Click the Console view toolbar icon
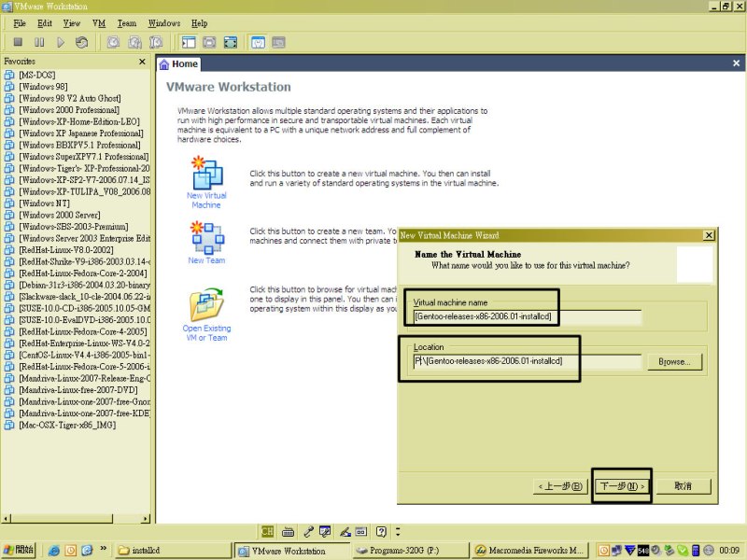 (x=278, y=42)
